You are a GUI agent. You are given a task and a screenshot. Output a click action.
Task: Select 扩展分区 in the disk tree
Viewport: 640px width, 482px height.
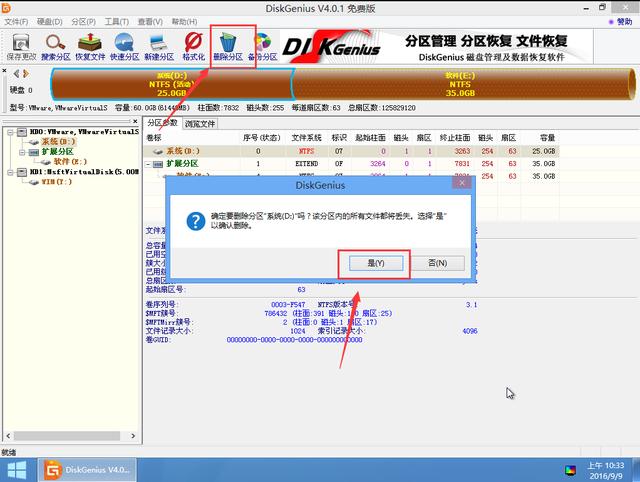(x=58, y=152)
